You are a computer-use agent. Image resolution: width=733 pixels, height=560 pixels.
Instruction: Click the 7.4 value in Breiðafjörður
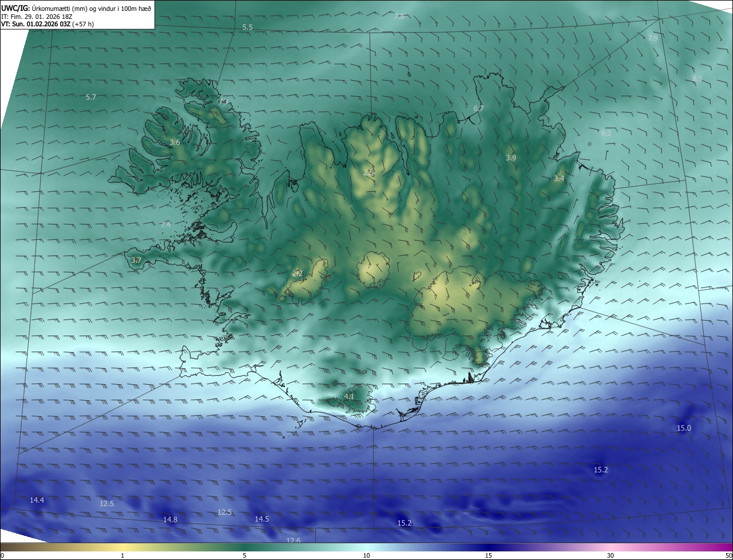[x=165, y=225]
